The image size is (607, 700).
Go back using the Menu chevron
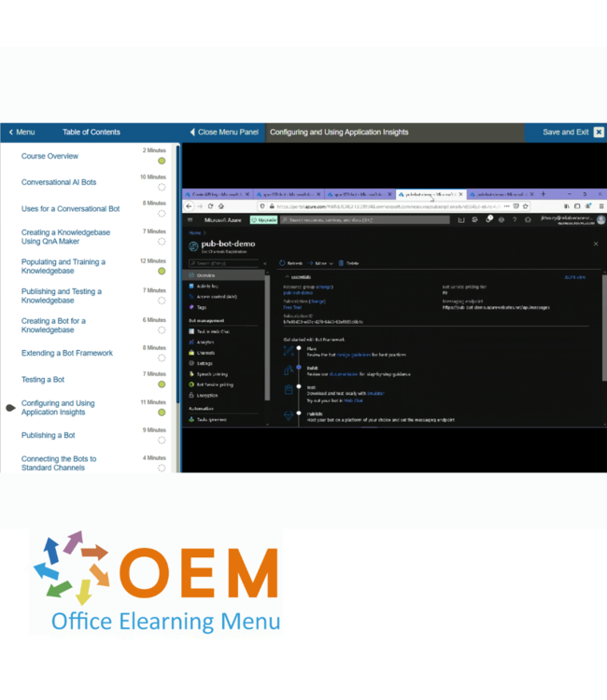[11, 133]
